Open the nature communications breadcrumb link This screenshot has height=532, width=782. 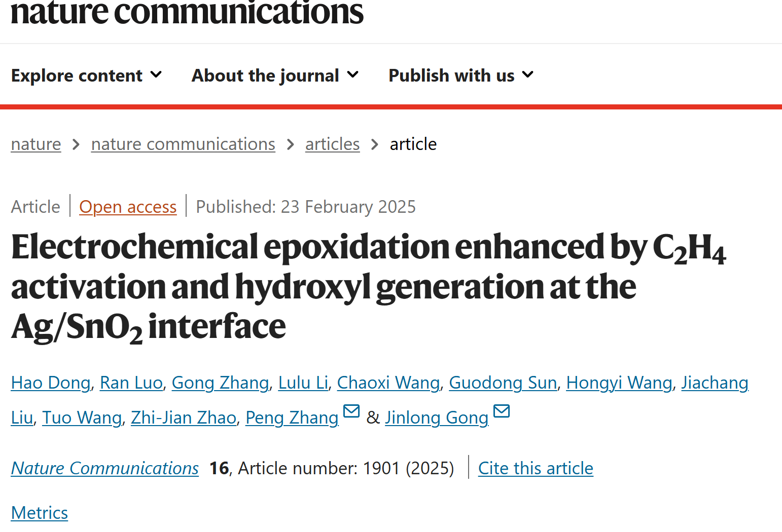coord(183,144)
